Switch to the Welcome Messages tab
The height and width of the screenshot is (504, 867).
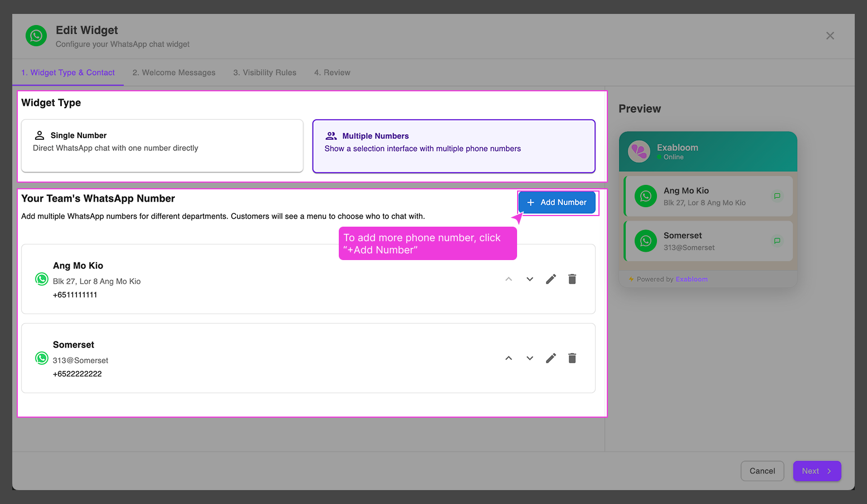pyautogui.click(x=174, y=72)
